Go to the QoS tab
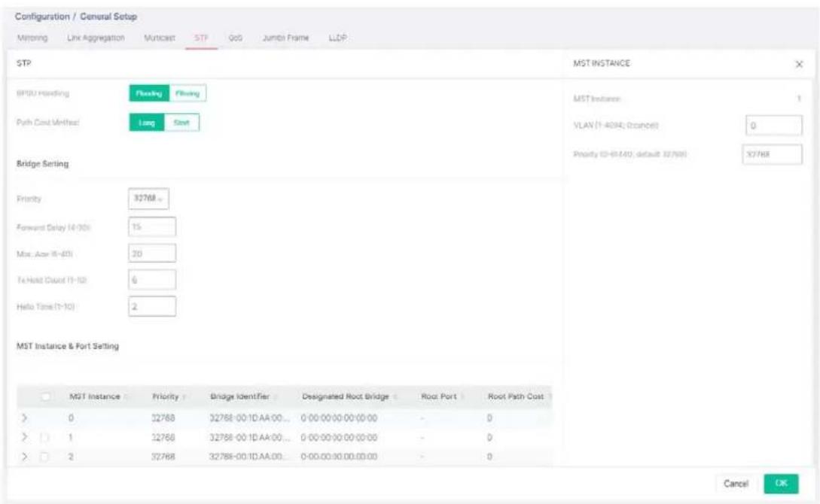 pyautogui.click(x=236, y=38)
